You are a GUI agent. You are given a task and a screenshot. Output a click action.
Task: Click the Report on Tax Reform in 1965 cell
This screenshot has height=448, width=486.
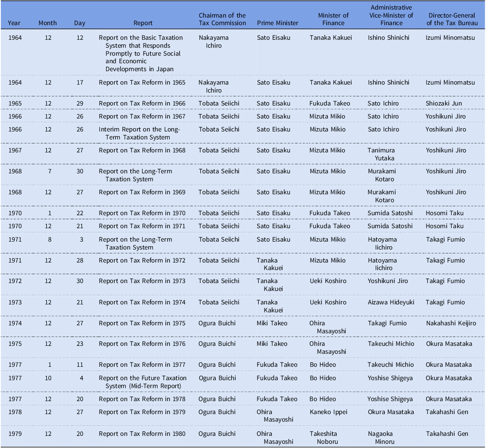click(x=142, y=82)
